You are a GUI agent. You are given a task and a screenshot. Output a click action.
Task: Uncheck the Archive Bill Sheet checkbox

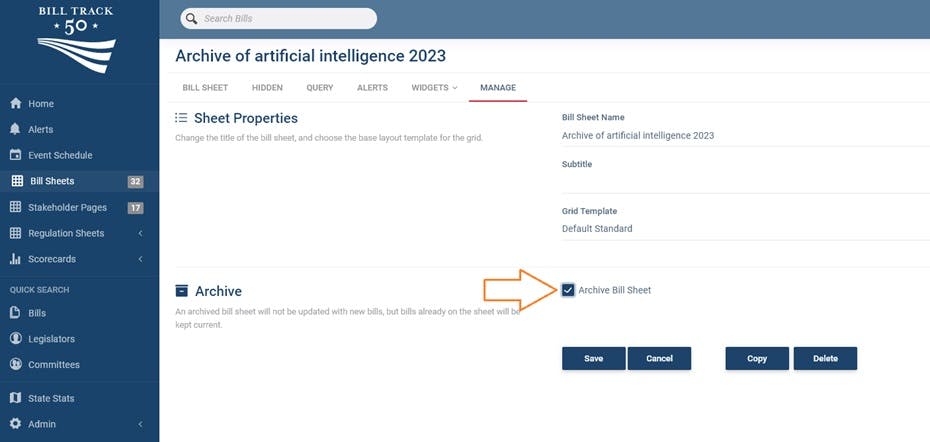568,290
